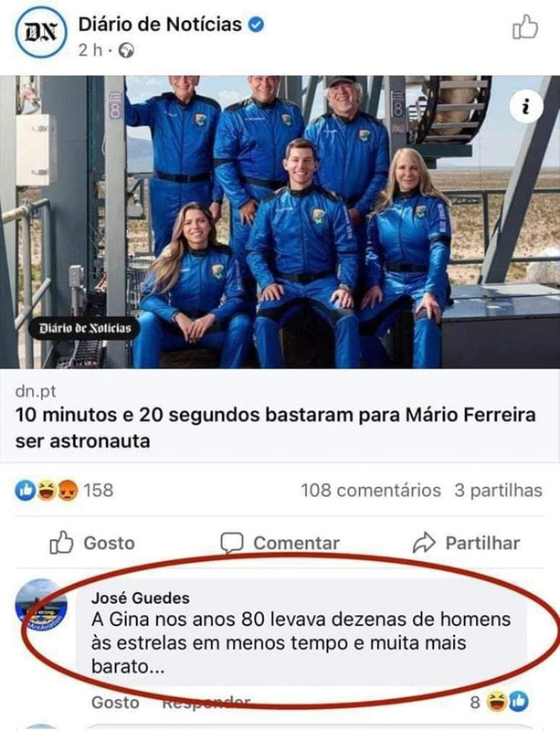The image size is (560, 731).
Task: Open the blue-suit crew photo
Action: [x=280, y=222]
